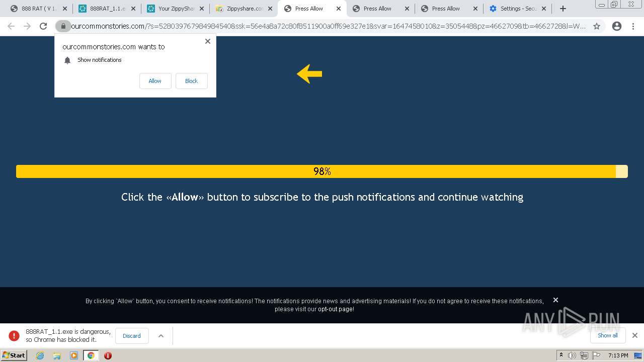Switch to the Settings - Security tab

tap(517, 9)
